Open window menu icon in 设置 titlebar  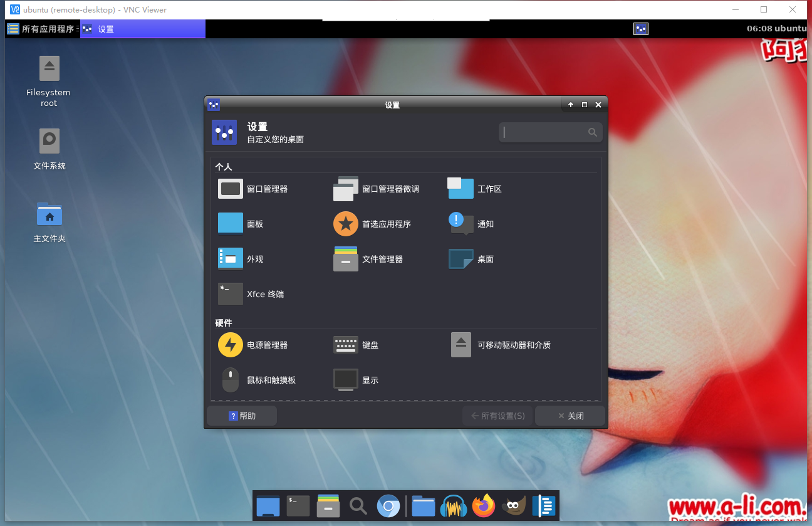coord(214,105)
